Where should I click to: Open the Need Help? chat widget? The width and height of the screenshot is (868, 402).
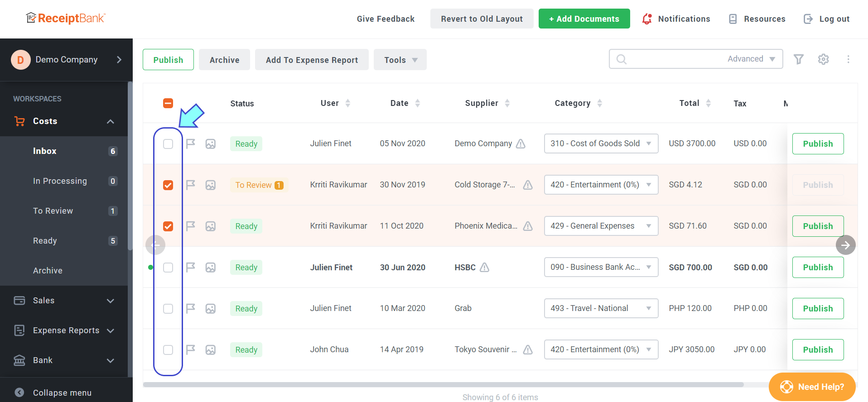(812, 387)
